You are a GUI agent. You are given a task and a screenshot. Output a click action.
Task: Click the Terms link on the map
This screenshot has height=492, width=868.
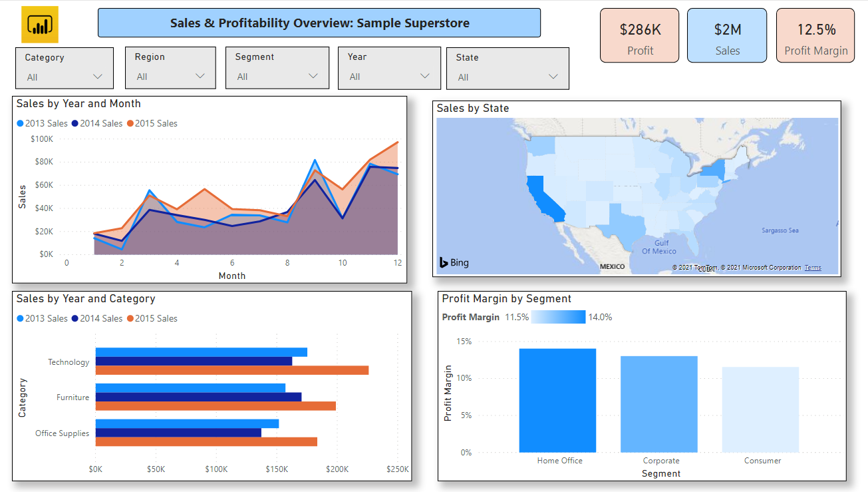coord(813,267)
